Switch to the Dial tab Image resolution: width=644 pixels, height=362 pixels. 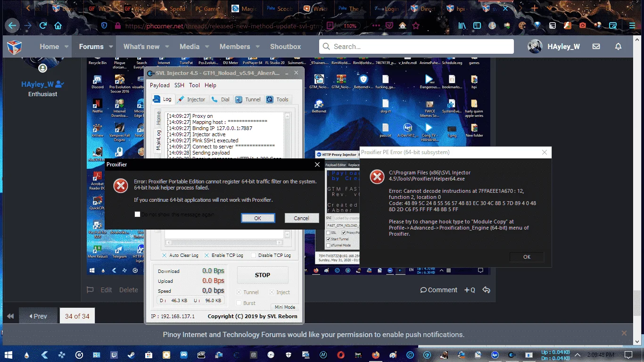click(x=221, y=99)
